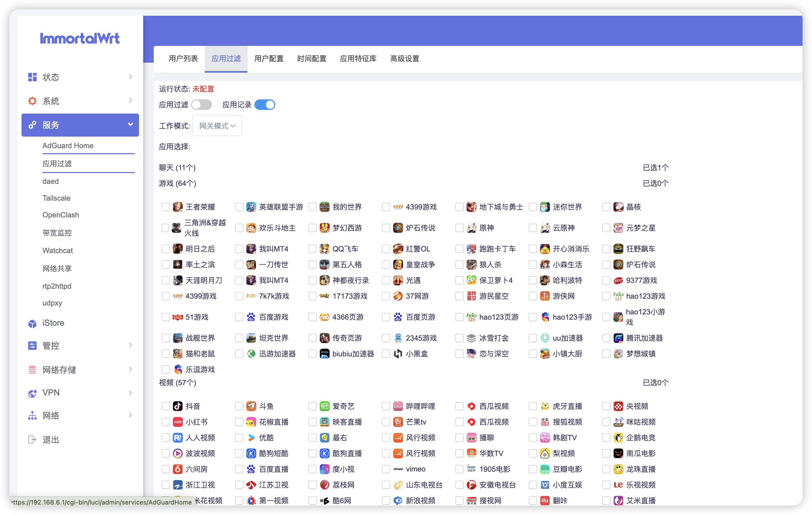Click the 抖音 app icon
Screen dimensions: 812x515
click(178, 406)
